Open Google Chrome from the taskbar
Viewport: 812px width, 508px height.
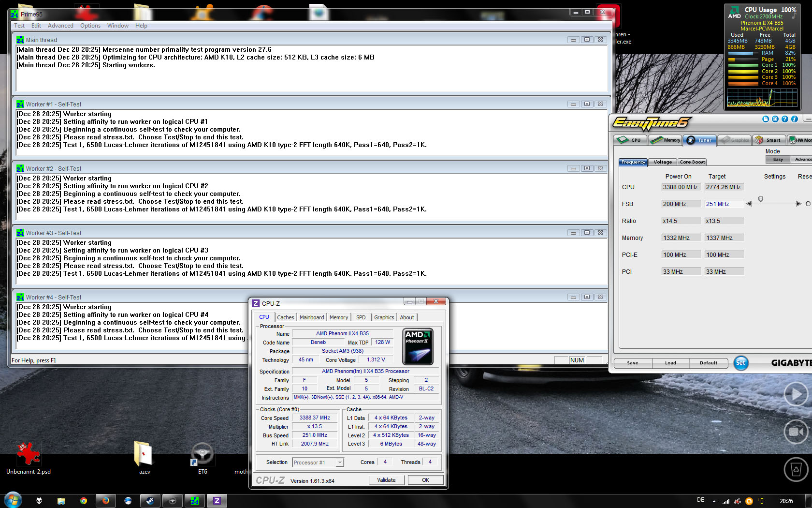click(x=84, y=501)
